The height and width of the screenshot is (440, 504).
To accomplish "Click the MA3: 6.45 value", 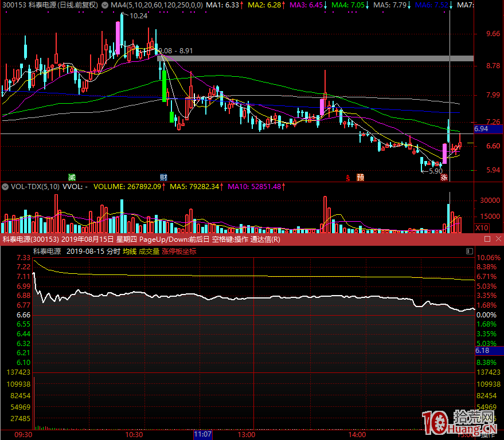I will 306,5.
